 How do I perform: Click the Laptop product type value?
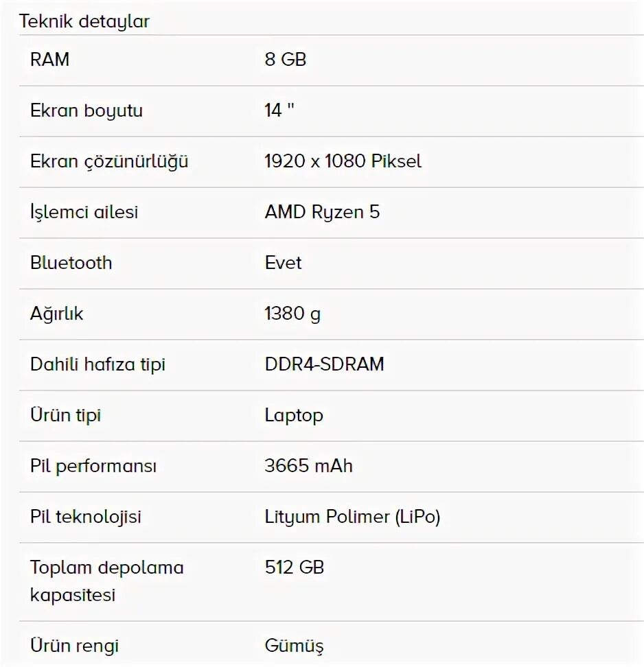pos(294,416)
